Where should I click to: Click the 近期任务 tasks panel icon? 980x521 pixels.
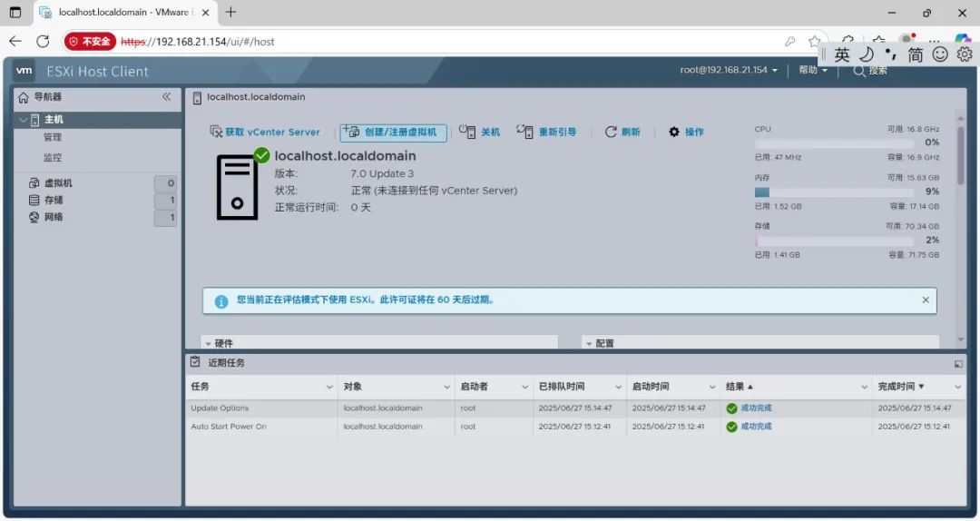pos(196,362)
